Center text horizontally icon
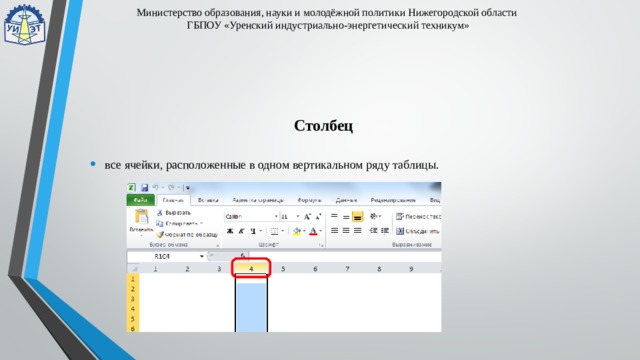The width and height of the screenshot is (640, 360). click(346, 231)
